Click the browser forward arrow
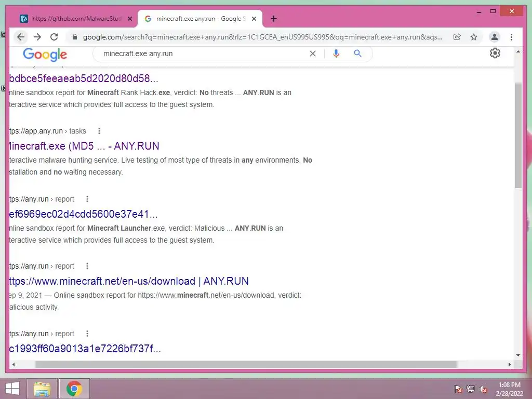Screen dimensions: 532x399 [37, 37]
